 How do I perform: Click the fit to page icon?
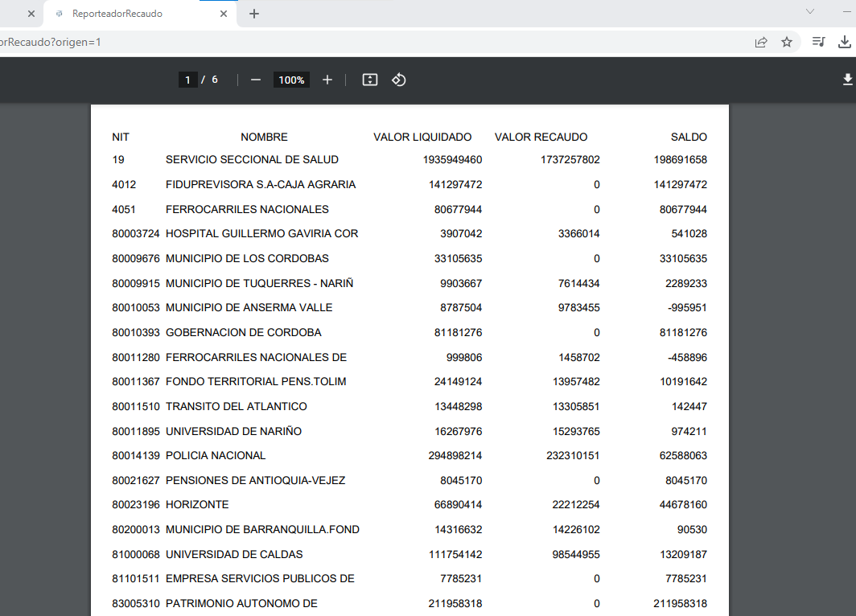[x=370, y=80]
